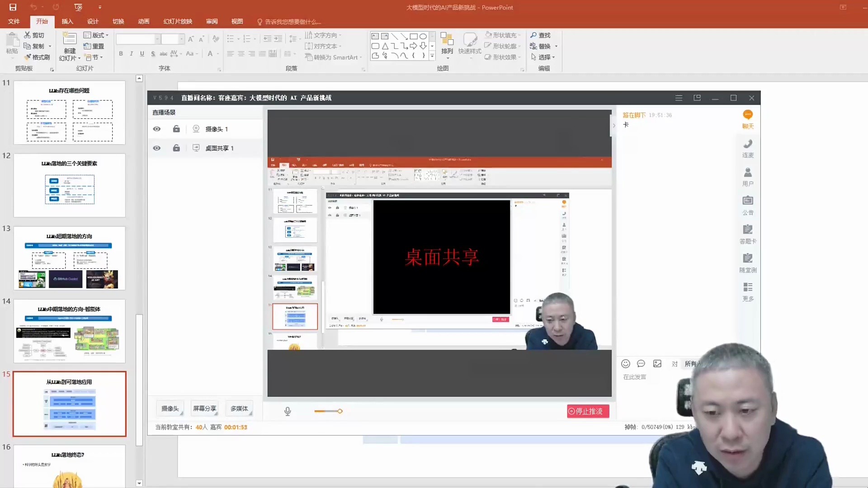
Task: Click the pop-out window icon in the livestream title bar
Action: tap(697, 98)
